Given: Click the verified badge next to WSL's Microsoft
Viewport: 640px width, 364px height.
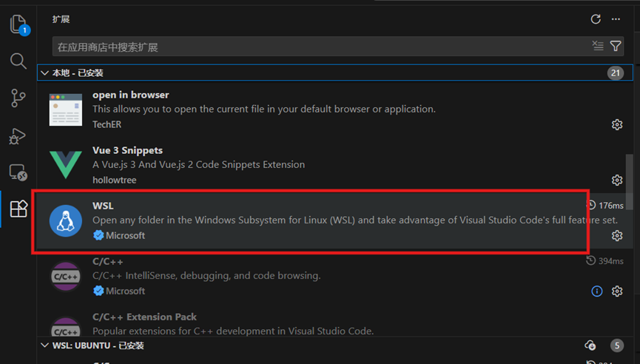Looking at the screenshot, I should point(98,235).
